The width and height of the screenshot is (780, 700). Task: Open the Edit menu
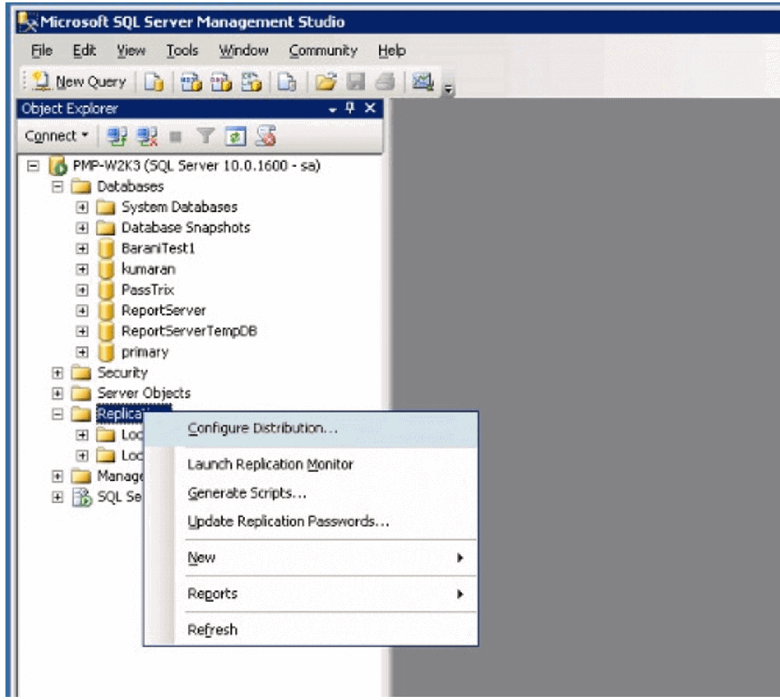(84, 51)
